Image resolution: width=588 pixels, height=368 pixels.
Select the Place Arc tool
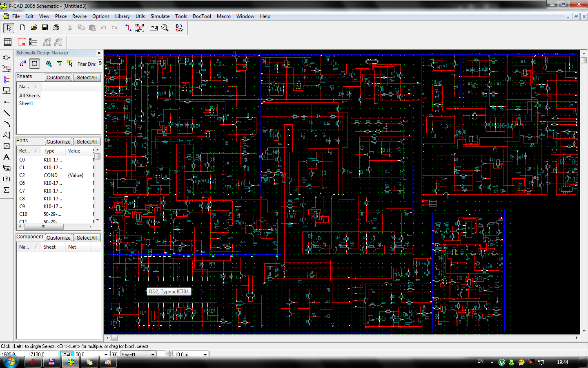click(x=7, y=124)
